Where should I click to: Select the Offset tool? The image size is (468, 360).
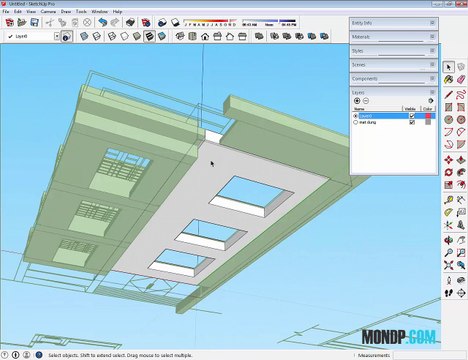[461, 185]
